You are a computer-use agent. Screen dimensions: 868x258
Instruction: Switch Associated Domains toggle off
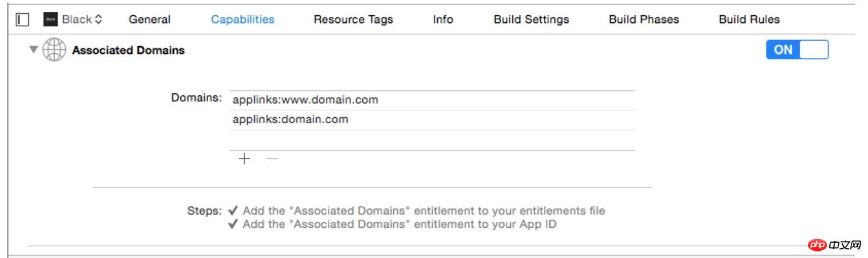[797, 50]
